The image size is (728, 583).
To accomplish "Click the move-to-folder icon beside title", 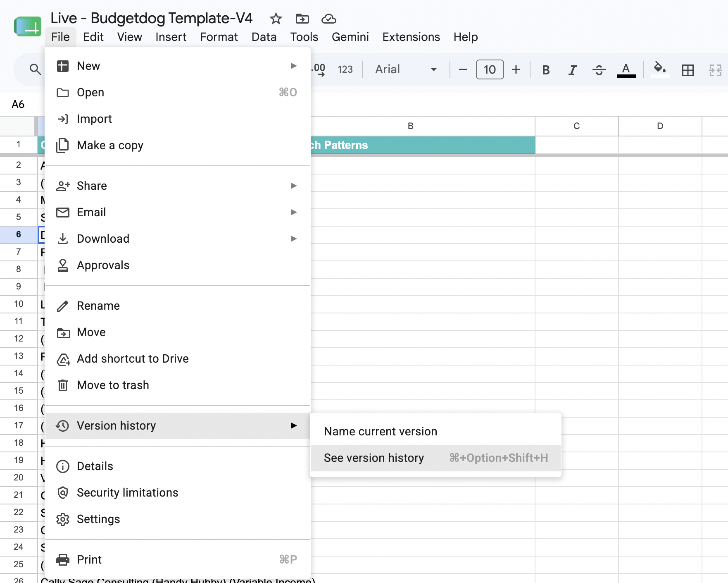I will coord(302,19).
